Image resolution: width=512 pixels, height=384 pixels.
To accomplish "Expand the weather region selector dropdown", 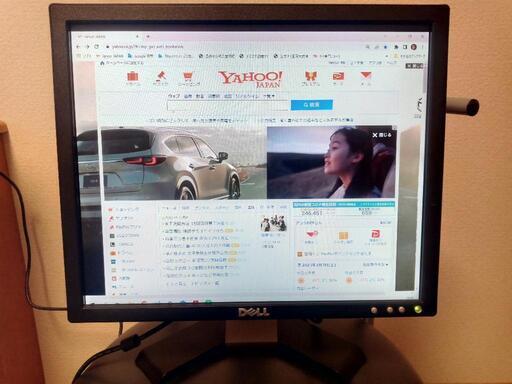I will (375, 265).
